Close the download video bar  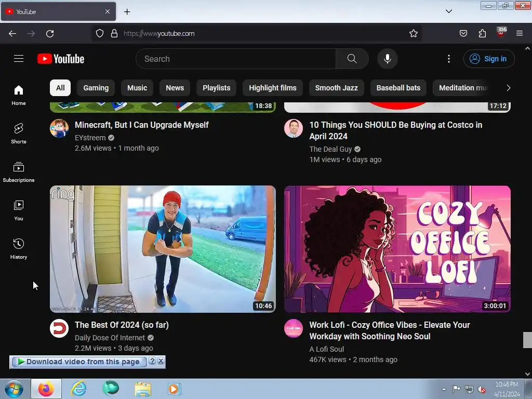[x=161, y=361]
